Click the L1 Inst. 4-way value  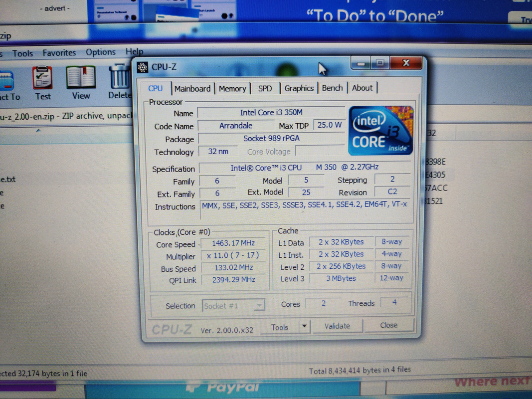click(391, 254)
